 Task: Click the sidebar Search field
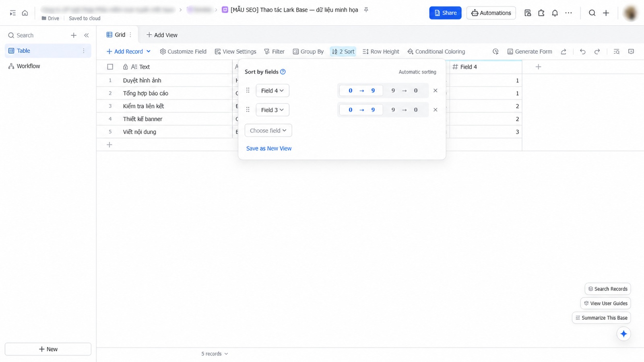click(25, 35)
